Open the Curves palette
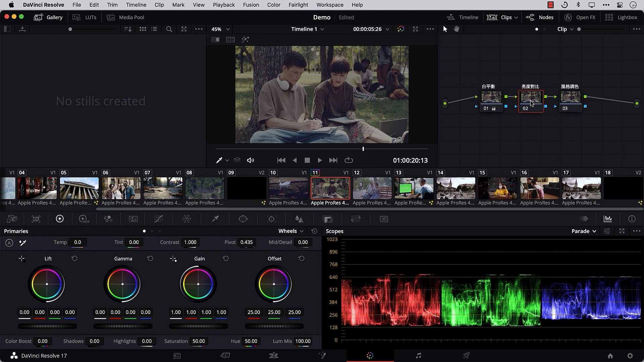The image size is (644, 362). pos(158,219)
